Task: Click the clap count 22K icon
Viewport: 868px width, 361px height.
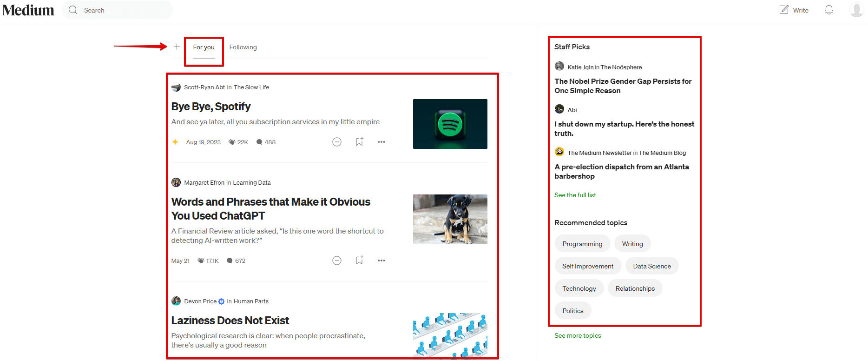Action: coord(232,142)
